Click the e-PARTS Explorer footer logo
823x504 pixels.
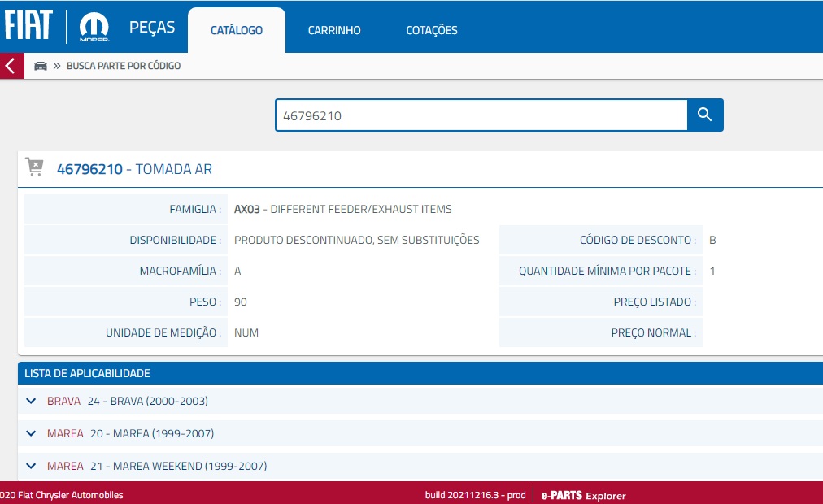pos(583,495)
